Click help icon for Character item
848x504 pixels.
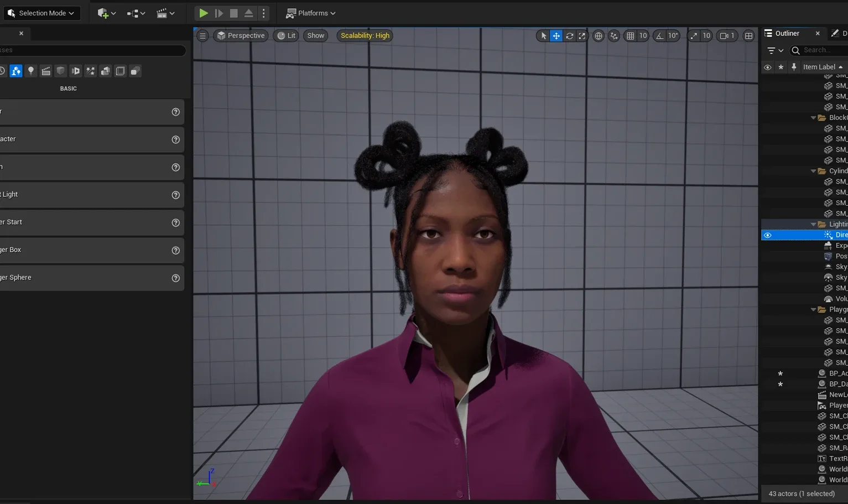(x=176, y=139)
